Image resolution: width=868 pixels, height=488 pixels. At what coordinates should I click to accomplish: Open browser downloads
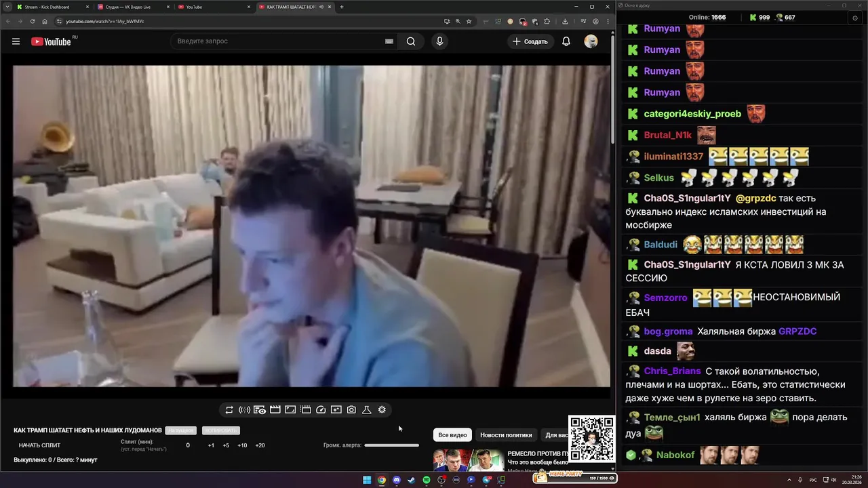(x=565, y=21)
